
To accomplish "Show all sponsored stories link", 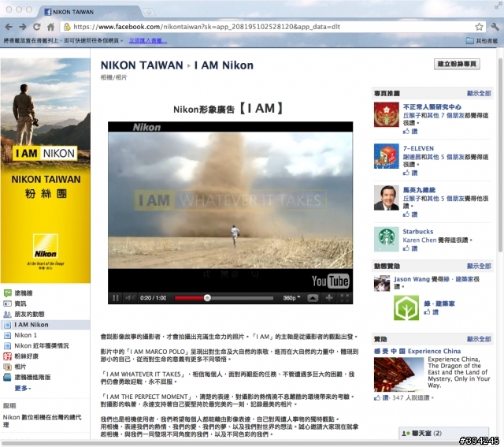I will click(479, 266).
